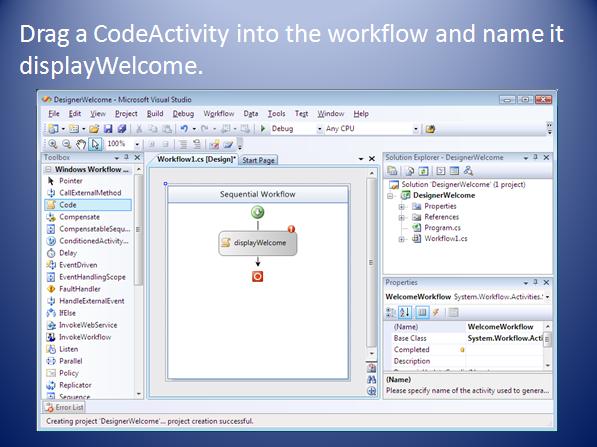Select Program.cs in Solution Explorer
Viewport: 597px width, 447px height.
442,228
